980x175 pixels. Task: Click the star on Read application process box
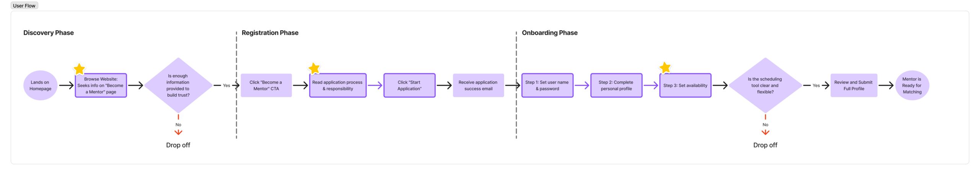(314, 68)
